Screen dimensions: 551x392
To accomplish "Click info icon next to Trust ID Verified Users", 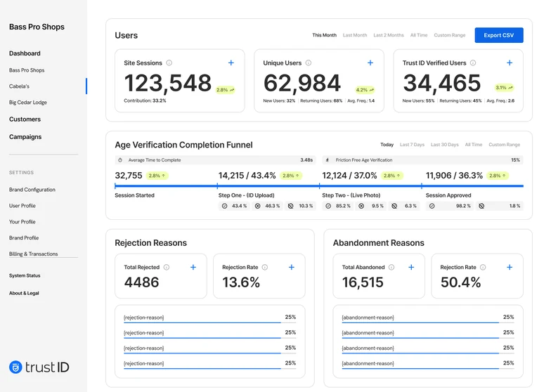I will 473,63.
